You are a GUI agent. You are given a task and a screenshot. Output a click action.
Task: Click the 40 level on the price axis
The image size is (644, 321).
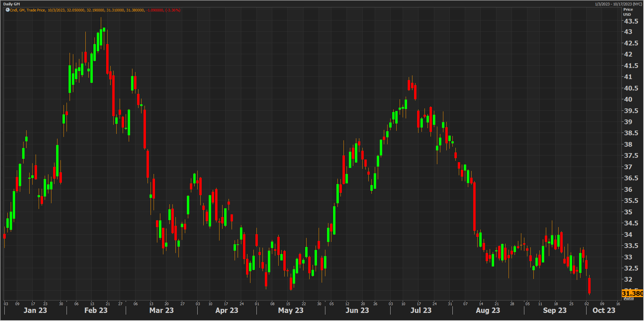click(628, 99)
